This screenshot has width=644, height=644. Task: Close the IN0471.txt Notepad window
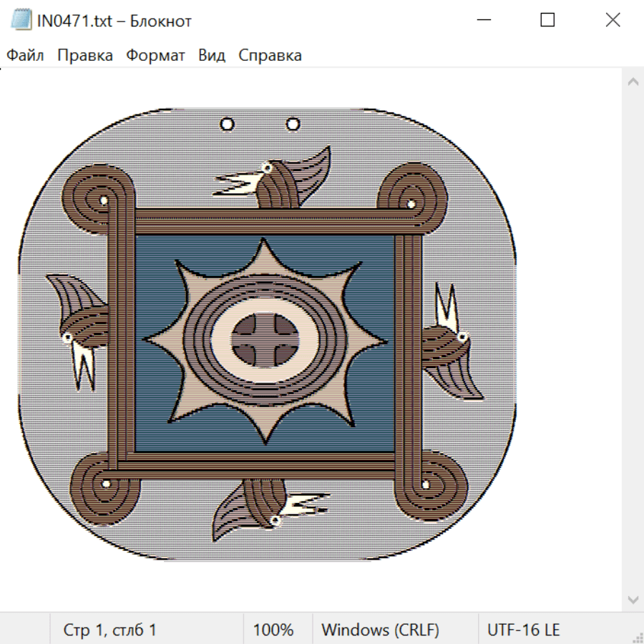pos(613,20)
